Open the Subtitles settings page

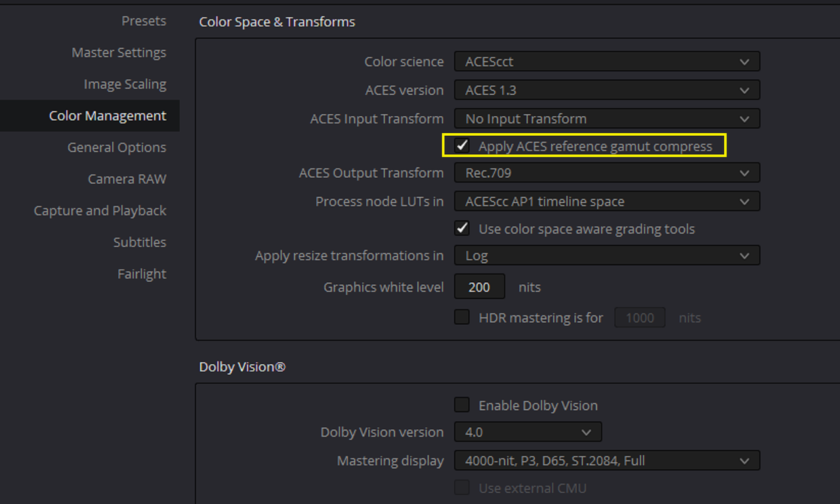(x=140, y=242)
